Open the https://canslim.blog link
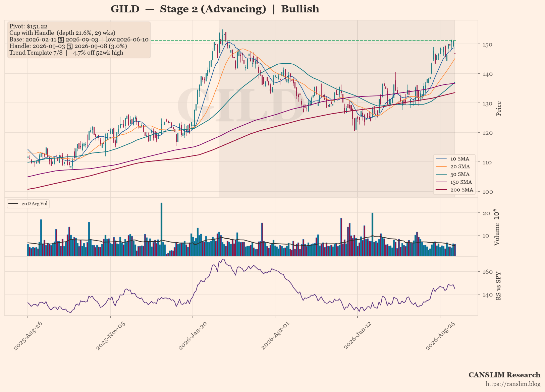Screen dimensions: 545x392 [x=513, y=384]
